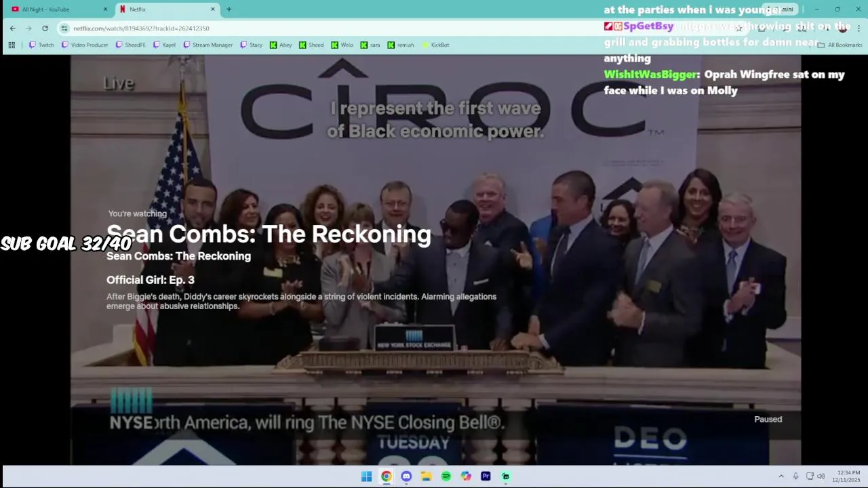This screenshot has height=488, width=868.
Task: Open the SheedFE bookmark
Action: (130, 45)
